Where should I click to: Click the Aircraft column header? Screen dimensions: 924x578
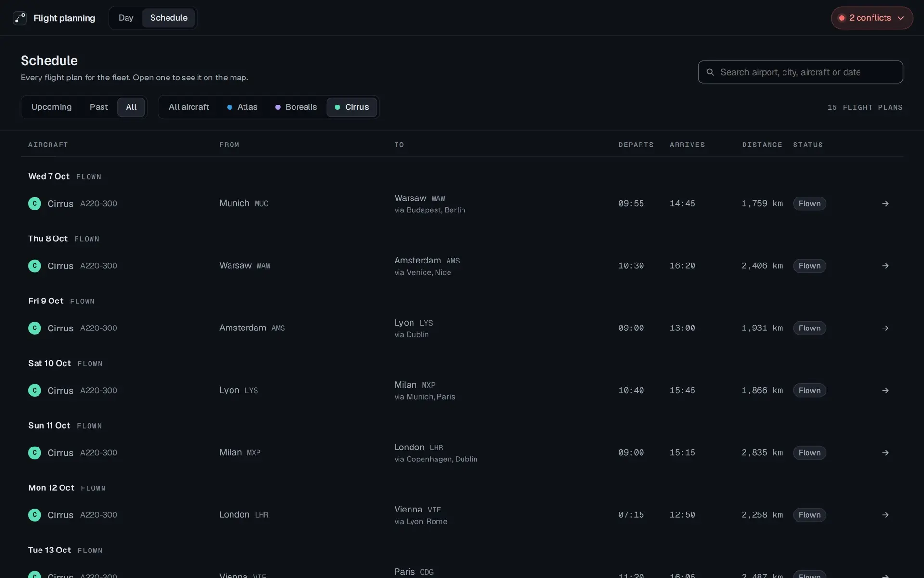(48, 144)
